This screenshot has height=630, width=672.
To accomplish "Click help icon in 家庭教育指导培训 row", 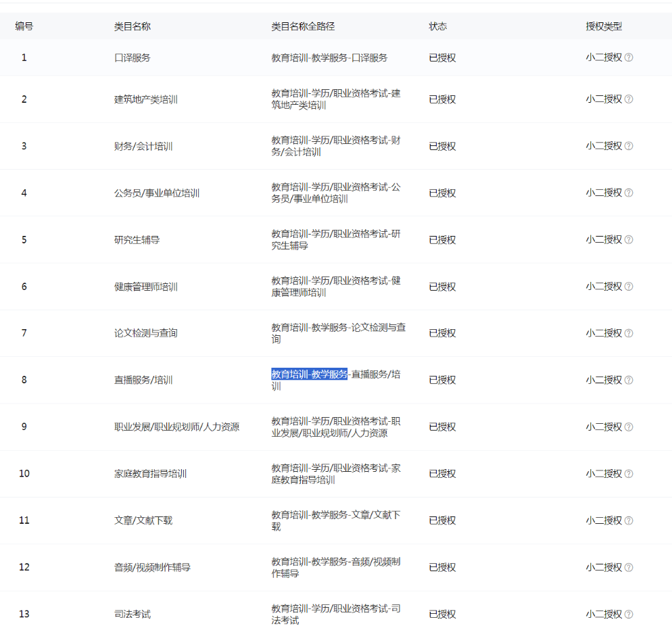I will pos(629,474).
